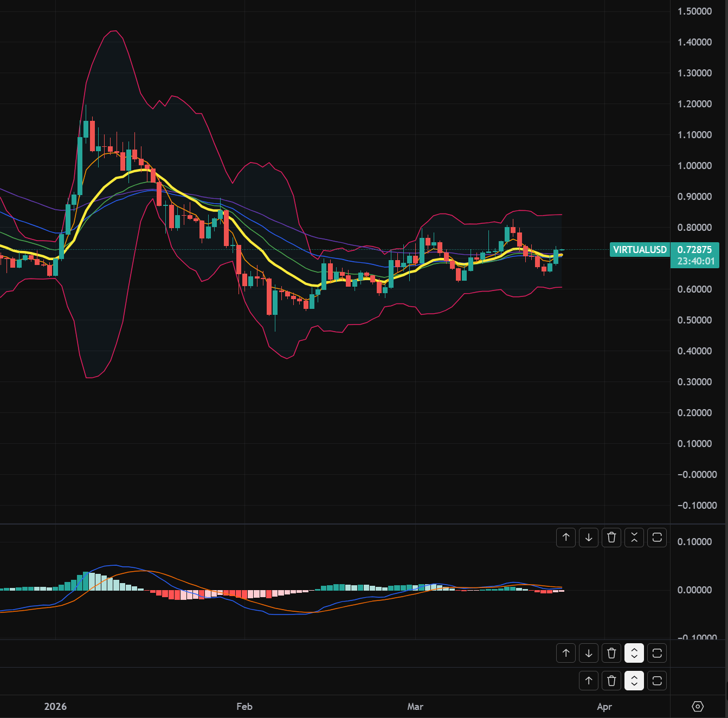The width and height of the screenshot is (728, 718).
Task: Click the 0.40000 price axis label
Action: point(695,351)
